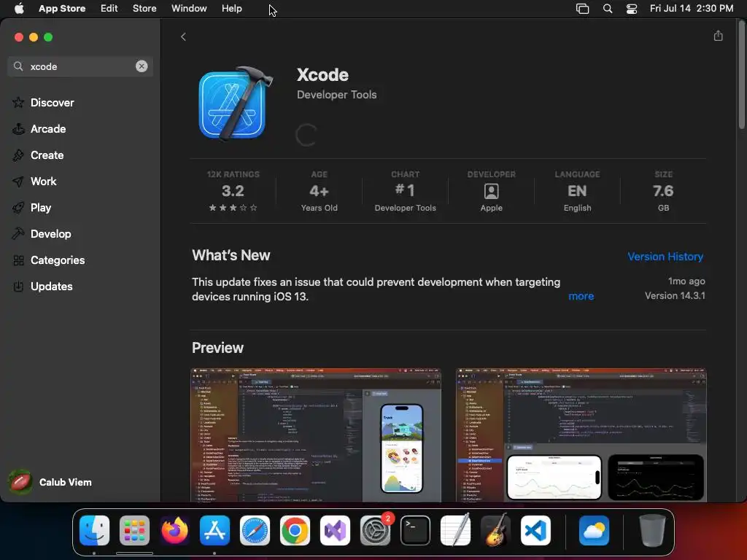Open the second preview screenshot with charts
Image resolution: width=747 pixels, height=560 pixels.
[x=581, y=435]
